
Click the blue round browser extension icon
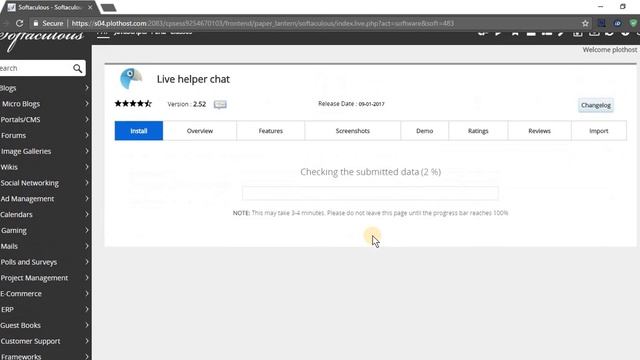pyautogui.click(x=618, y=24)
